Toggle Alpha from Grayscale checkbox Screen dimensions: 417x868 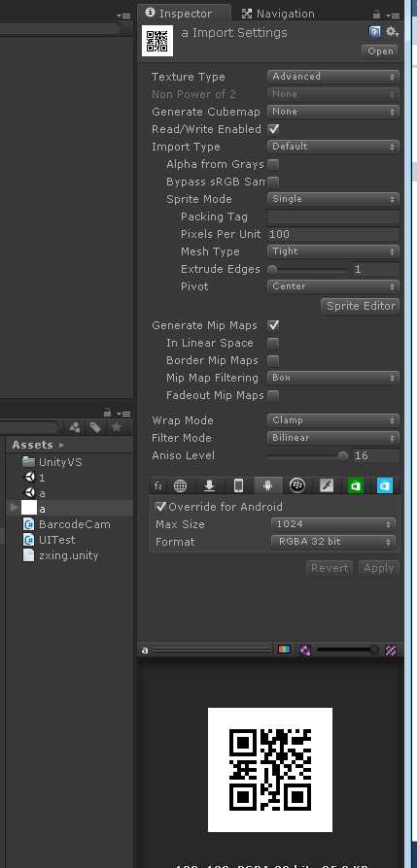coord(273,164)
